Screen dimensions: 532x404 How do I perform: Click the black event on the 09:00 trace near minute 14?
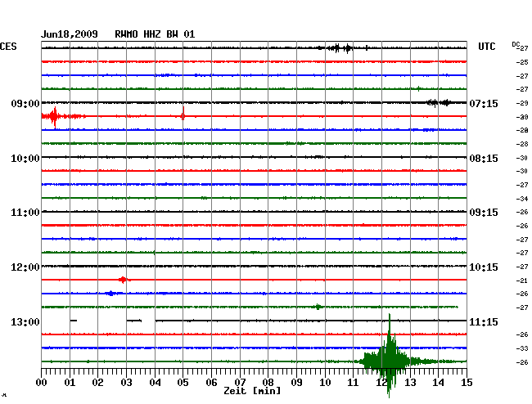pos(440,102)
